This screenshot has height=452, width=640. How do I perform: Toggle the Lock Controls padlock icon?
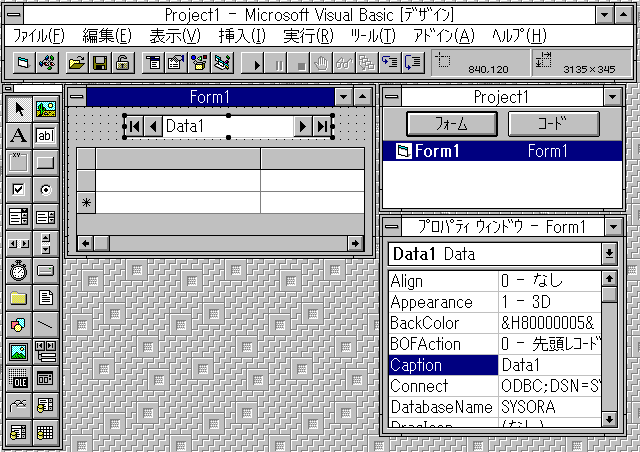(x=123, y=63)
